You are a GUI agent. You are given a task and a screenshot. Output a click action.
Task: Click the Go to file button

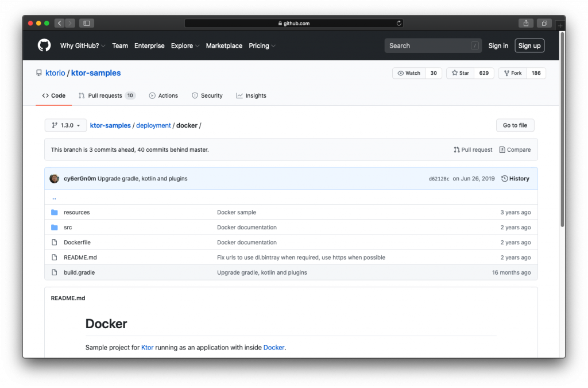515,125
